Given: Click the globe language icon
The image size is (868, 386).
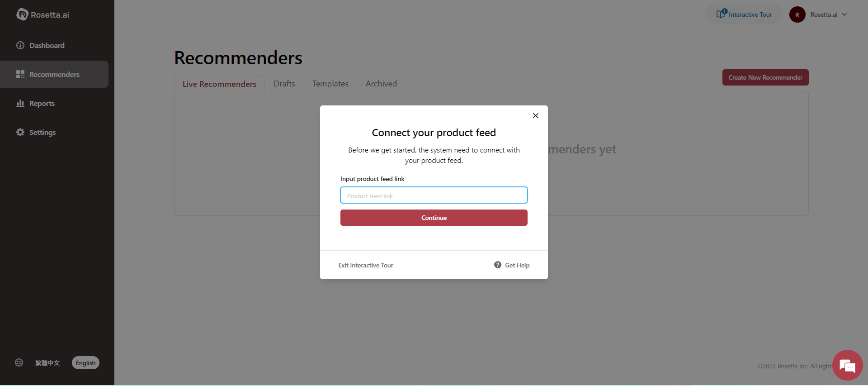Looking at the screenshot, I should 19,362.
